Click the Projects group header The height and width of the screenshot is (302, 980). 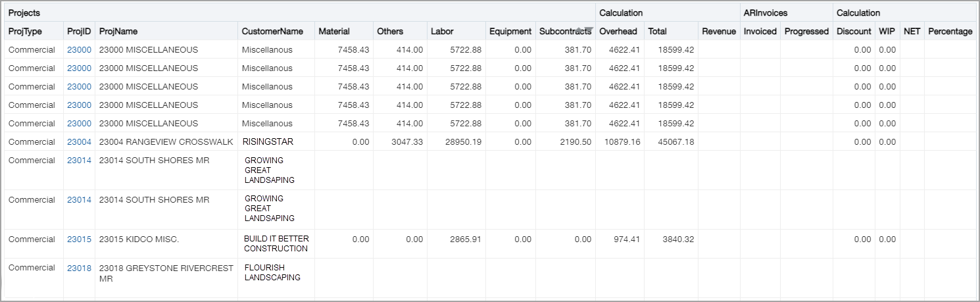24,13
